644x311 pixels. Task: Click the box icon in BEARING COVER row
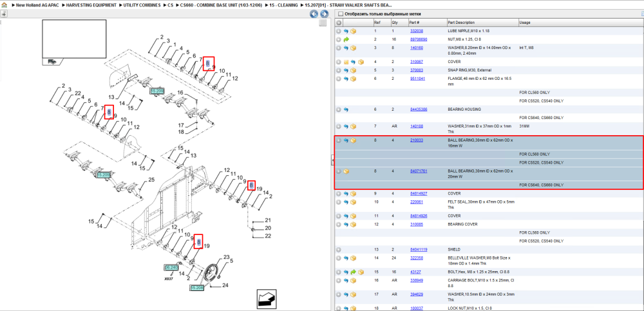[x=353, y=224]
